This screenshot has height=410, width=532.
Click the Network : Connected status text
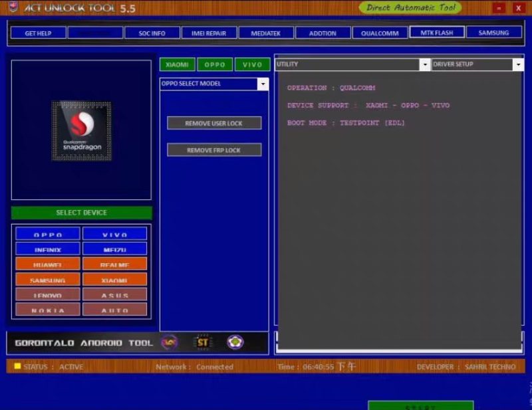click(194, 367)
